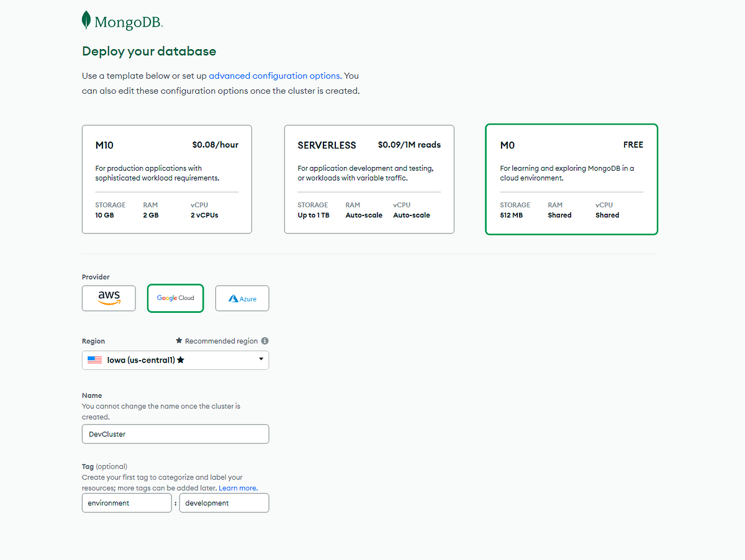Click M0 storage value 512 MB
745x560 pixels.
tap(513, 215)
